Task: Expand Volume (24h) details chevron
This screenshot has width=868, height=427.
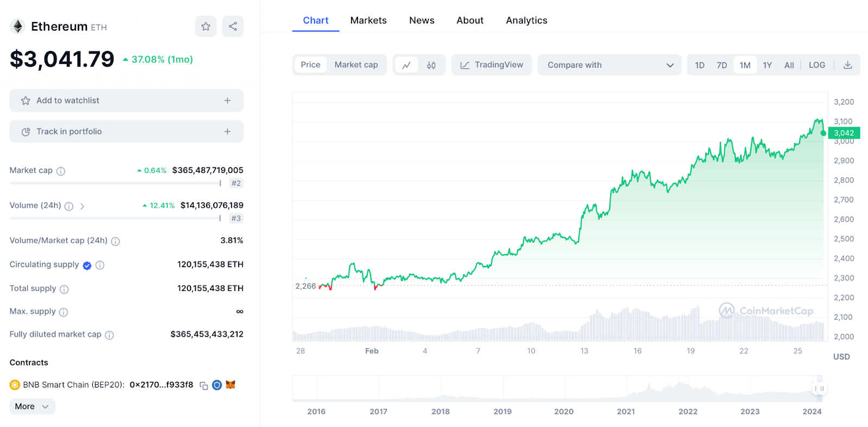Action: click(x=82, y=206)
